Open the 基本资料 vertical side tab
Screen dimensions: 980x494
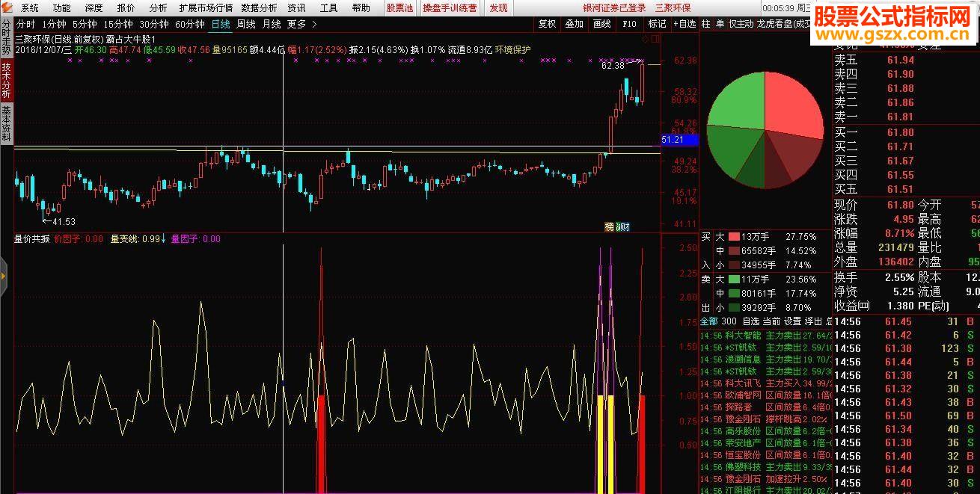pos(7,124)
